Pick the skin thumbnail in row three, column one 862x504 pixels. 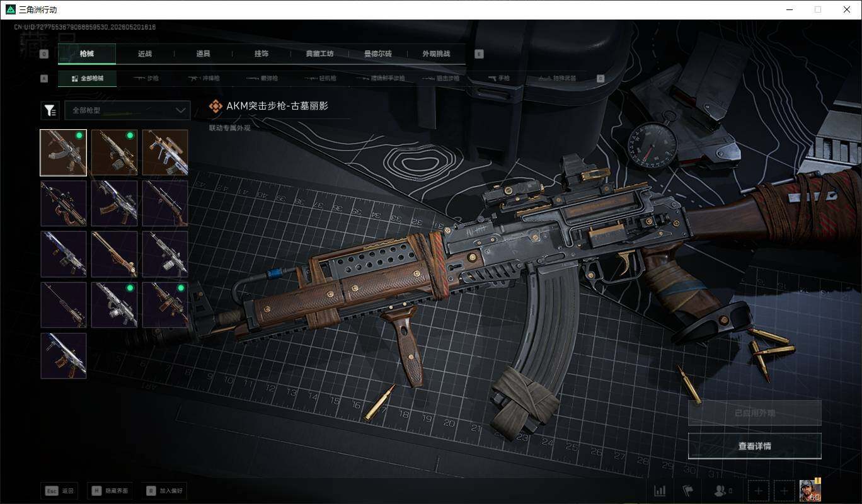tap(64, 254)
